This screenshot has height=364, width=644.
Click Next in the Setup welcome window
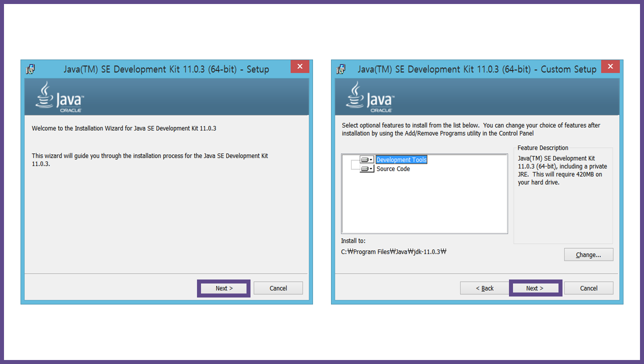(x=223, y=288)
